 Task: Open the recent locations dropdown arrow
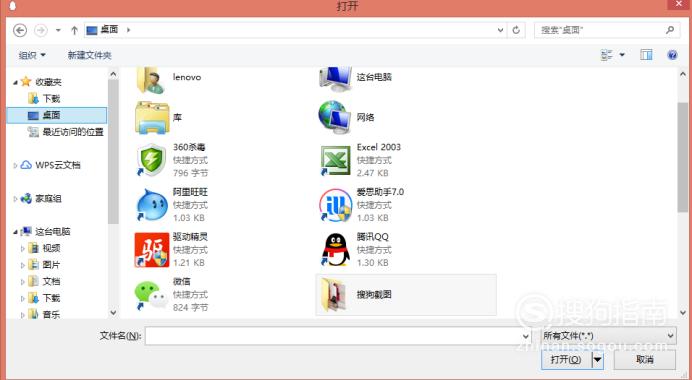58,30
